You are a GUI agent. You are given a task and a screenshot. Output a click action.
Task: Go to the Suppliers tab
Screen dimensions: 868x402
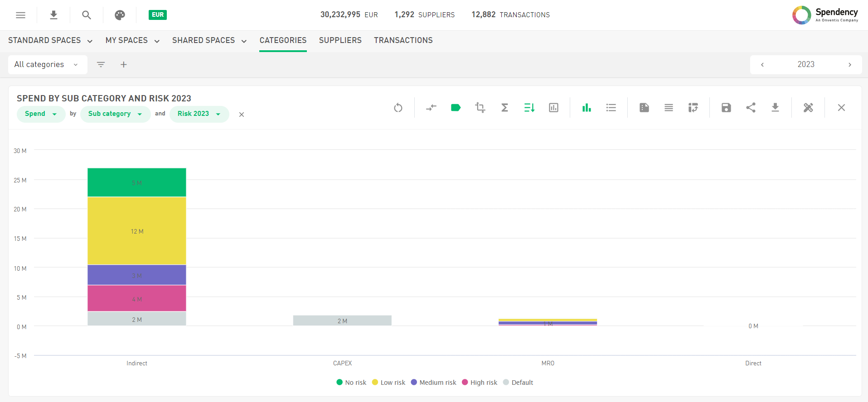pos(340,41)
